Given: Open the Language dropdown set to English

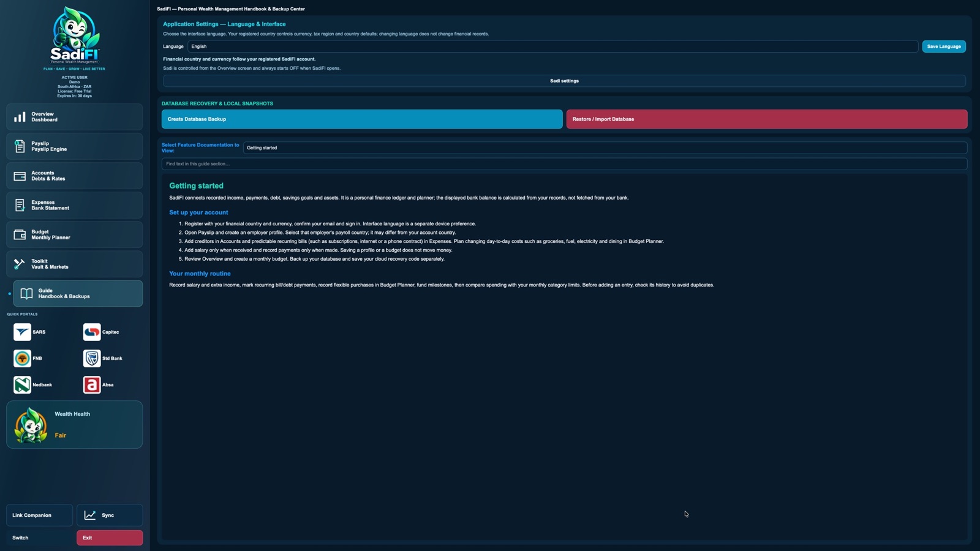Looking at the screenshot, I should [x=552, y=47].
